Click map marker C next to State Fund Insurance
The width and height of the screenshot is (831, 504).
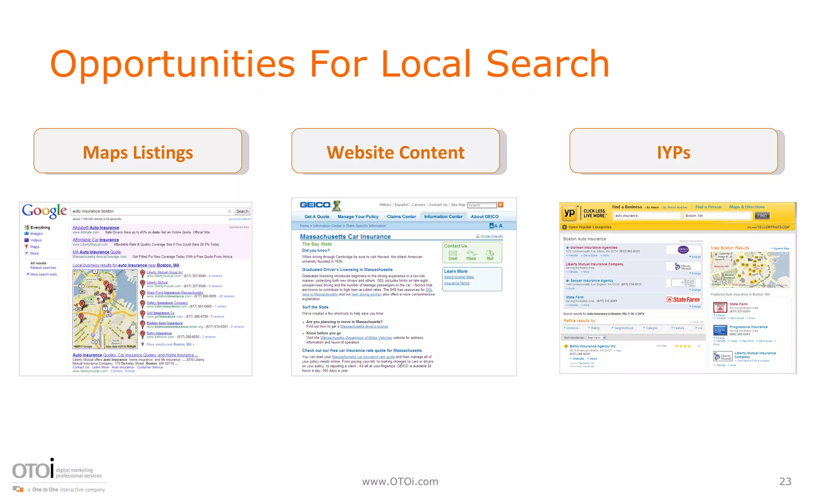click(x=142, y=294)
